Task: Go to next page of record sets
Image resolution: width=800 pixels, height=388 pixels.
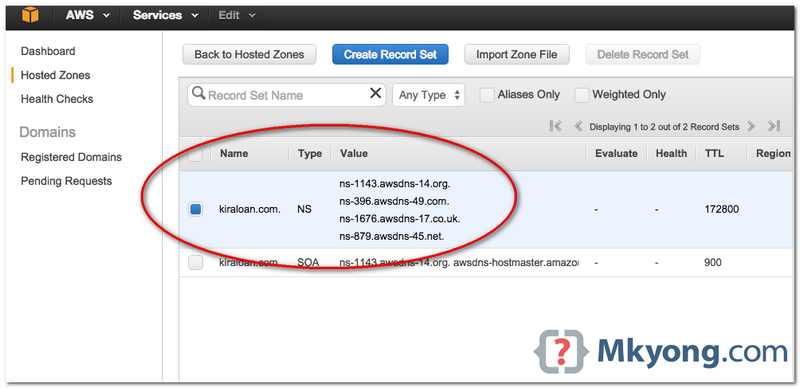Action: tap(751, 126)
